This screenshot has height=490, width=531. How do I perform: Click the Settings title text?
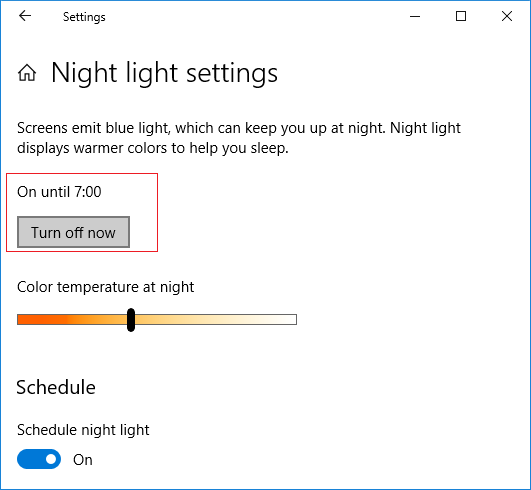84,17
